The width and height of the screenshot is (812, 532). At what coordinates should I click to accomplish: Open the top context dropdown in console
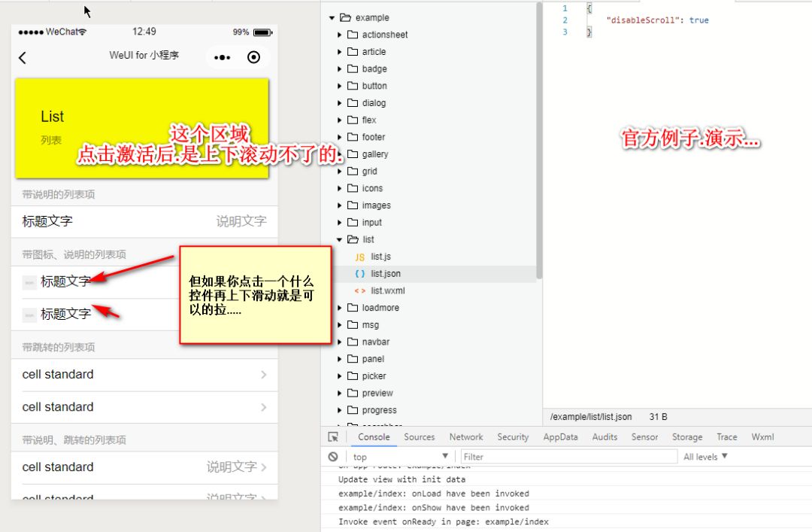click(400, 456)
